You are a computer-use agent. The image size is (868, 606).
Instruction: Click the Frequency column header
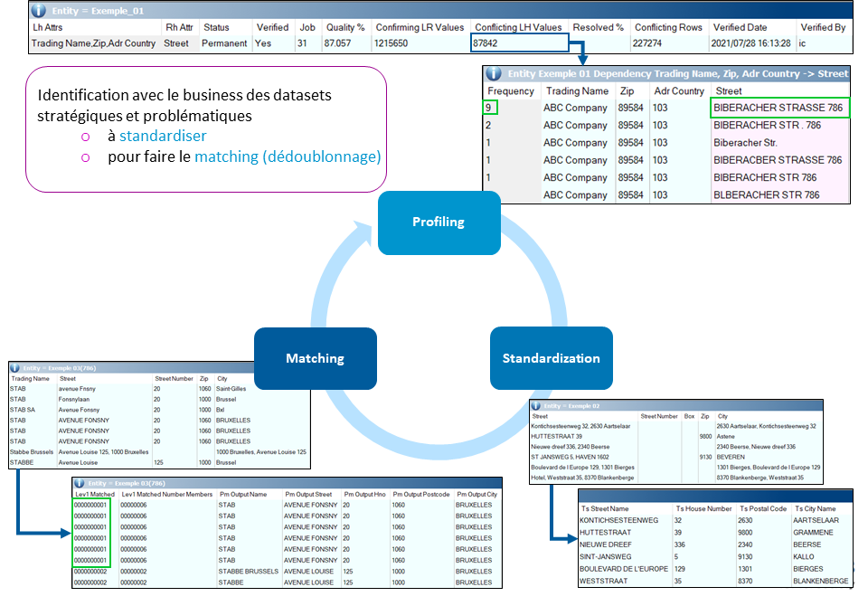click(511, 91)
